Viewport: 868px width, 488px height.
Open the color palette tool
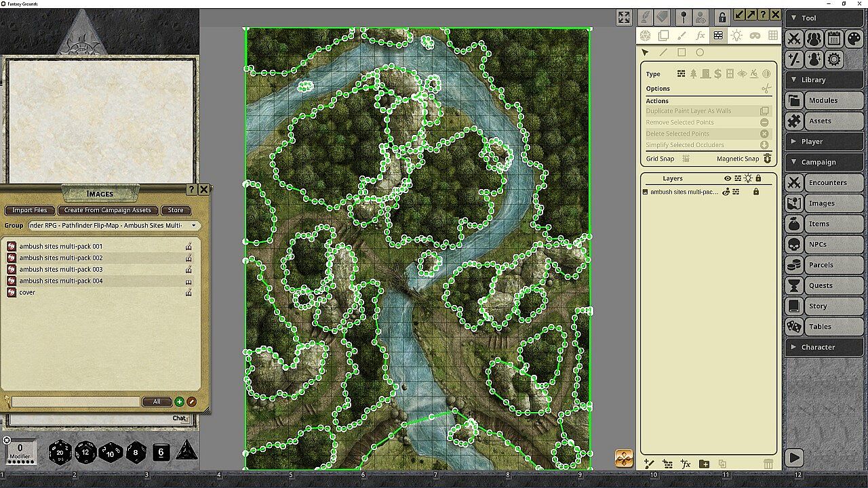point(853,39)
